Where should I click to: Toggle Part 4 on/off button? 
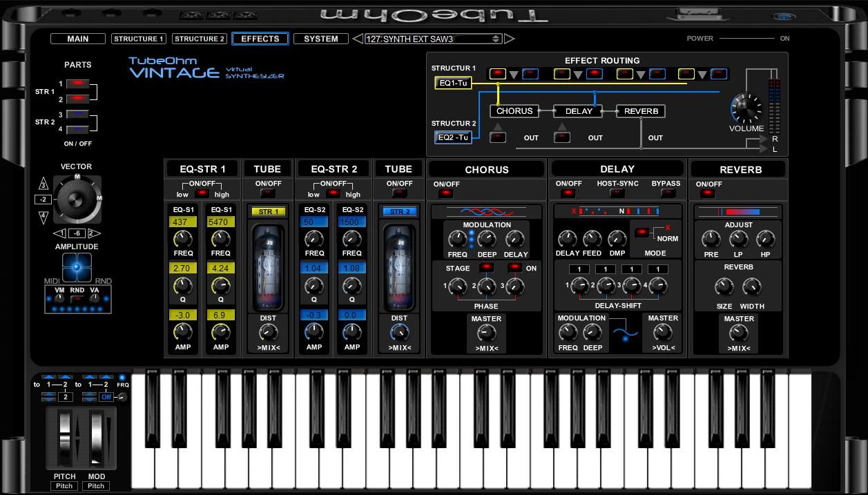[x=79, y=129]
